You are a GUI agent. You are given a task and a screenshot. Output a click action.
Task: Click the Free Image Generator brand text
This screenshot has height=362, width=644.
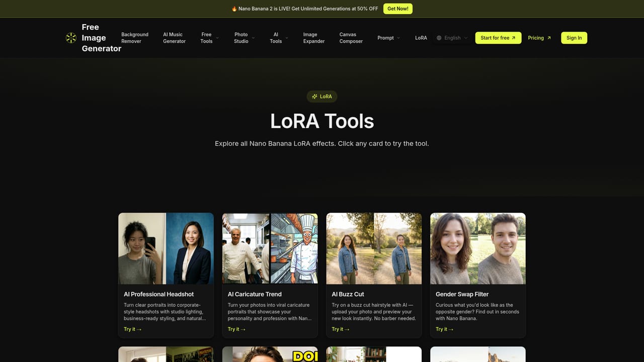[101, 38]
